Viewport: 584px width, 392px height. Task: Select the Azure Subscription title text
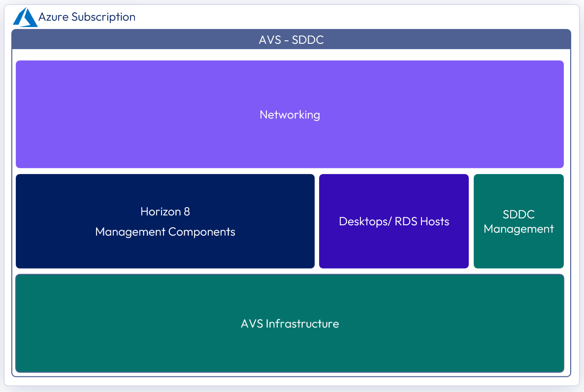pos(87,17)
